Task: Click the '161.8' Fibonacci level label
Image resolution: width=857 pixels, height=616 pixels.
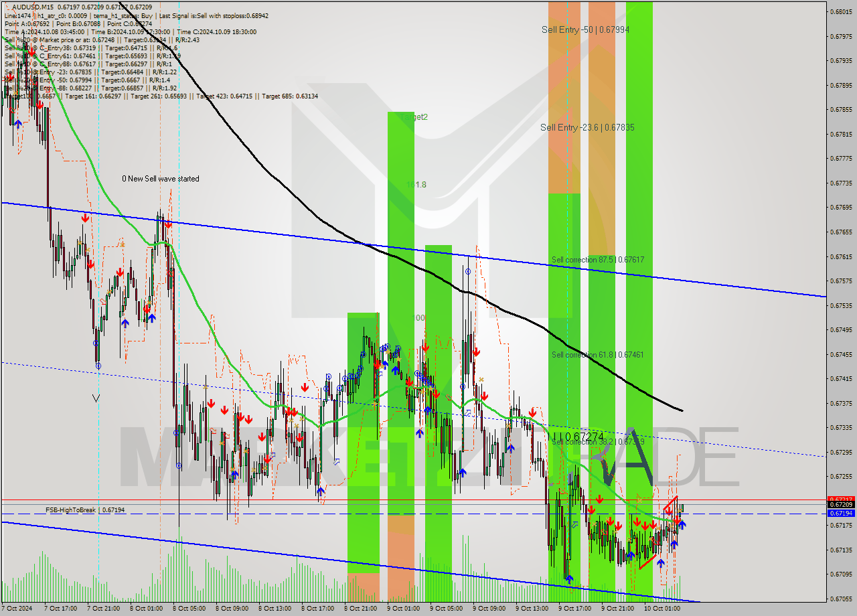Action: coord(416,185)
